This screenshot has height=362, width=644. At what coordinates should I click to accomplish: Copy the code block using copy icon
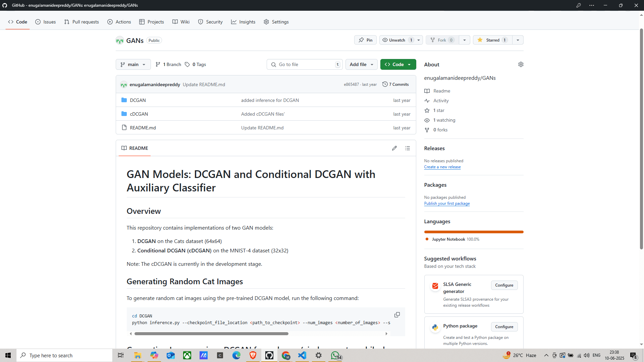pyautogui.click(x=397, y=315)
